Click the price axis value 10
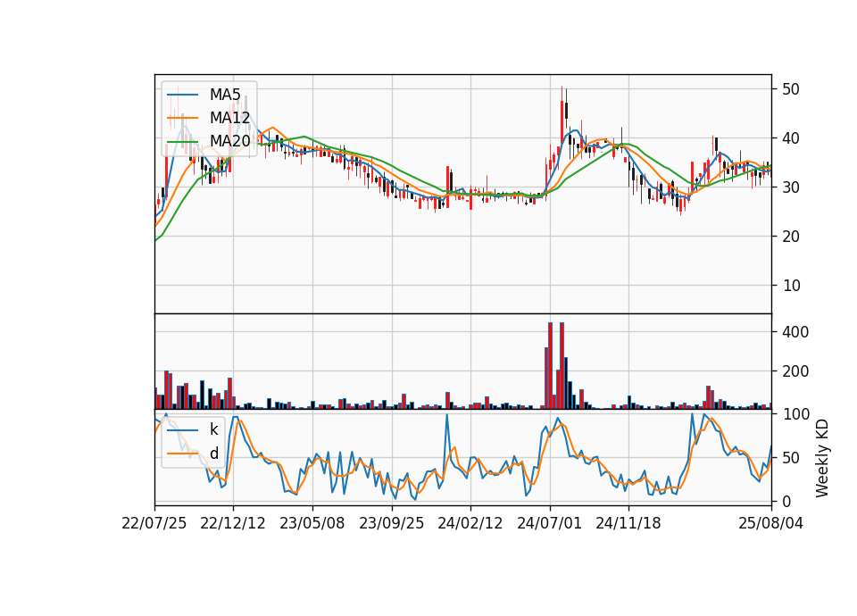Image resolution: width=857 pixels, height=616 pixels. 791,286
